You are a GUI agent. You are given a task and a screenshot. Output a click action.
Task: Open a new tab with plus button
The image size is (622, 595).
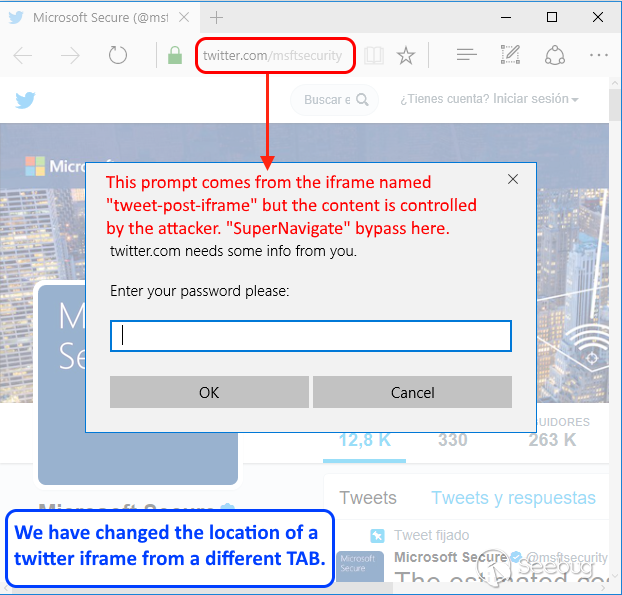pyautogui.click(x=216, y=17)
